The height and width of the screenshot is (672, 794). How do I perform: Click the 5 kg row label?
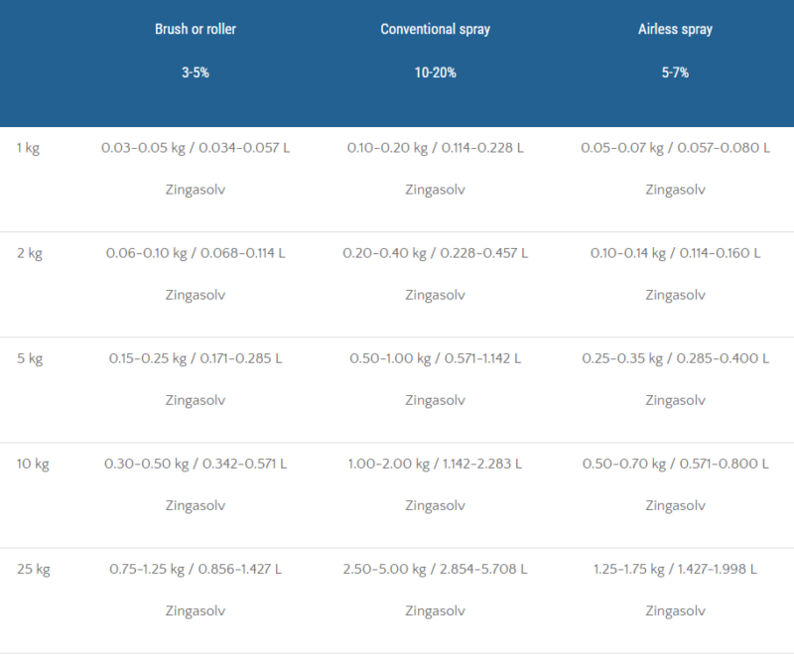pyautogui.click(x=29, y=358)
